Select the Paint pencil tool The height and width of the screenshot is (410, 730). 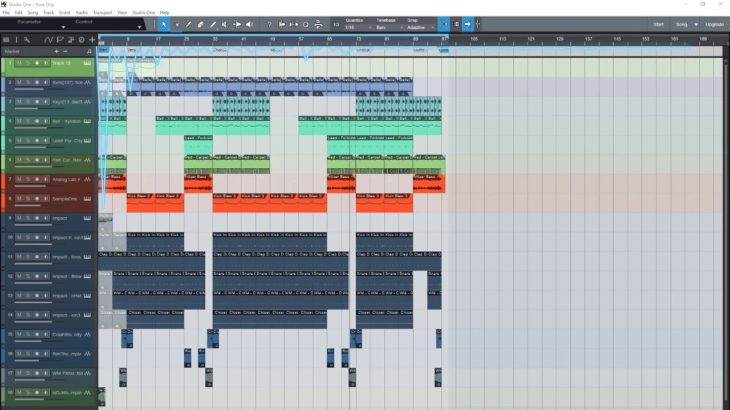(x=189, y=24)
